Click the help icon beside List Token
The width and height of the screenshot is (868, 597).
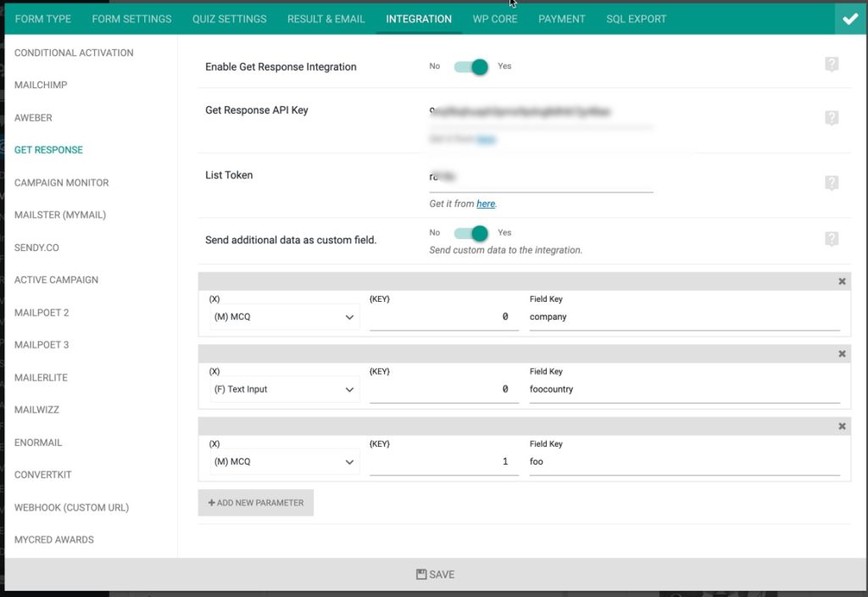(832, 182)
